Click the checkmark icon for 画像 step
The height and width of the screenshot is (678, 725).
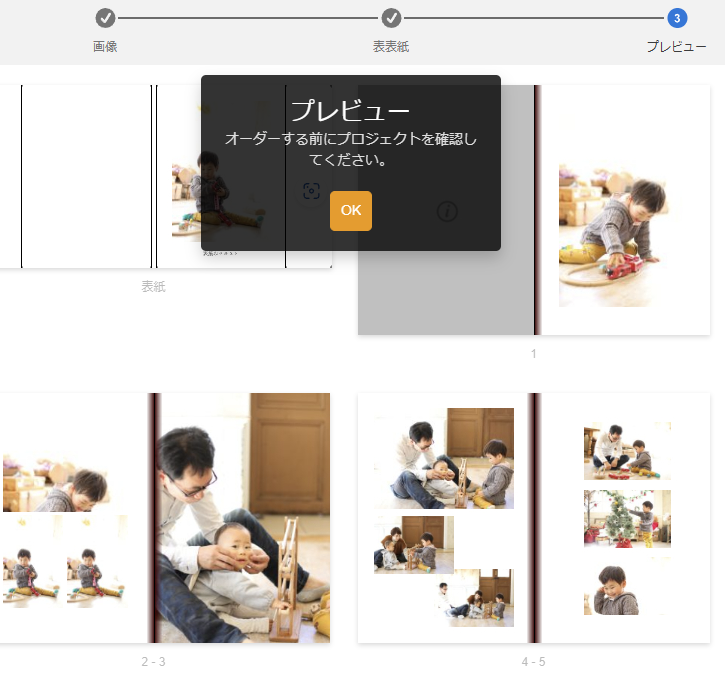pos(105,18)
